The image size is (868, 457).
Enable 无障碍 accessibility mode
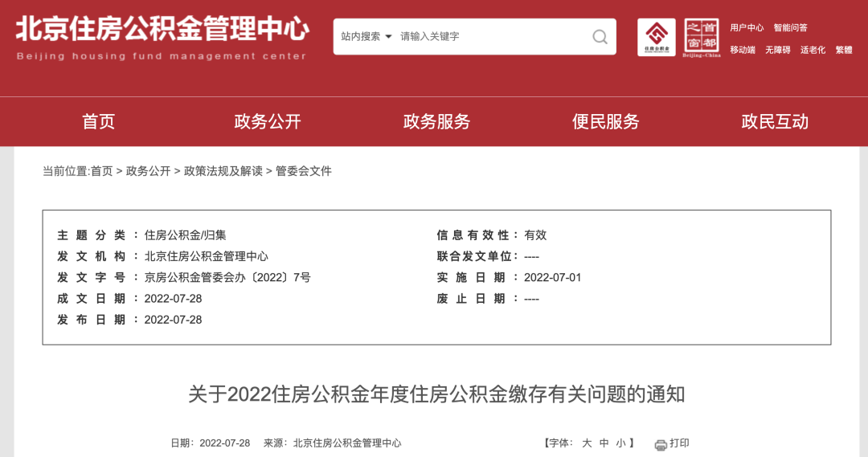(778, 50)
